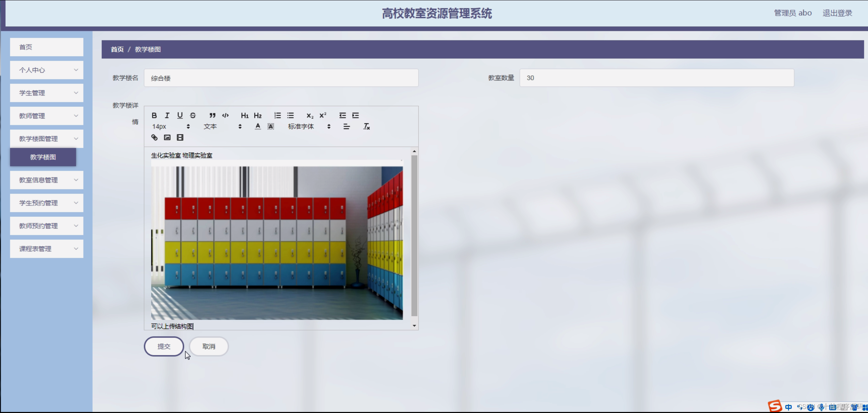Open the 学生管理 sidebar menu
This screenshot has height=413, width=868.
(46, 92)
